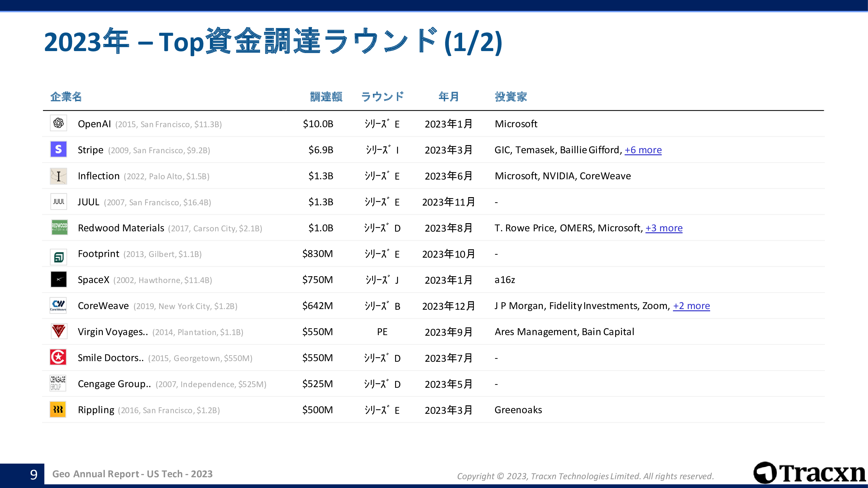Select the 企業名 column header

click(66, 97)
